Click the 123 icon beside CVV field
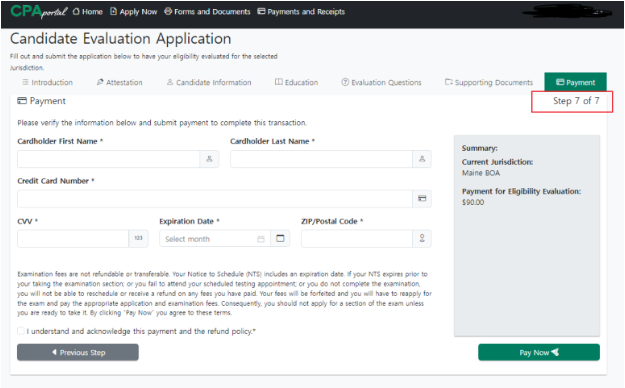The image size is (625, 388). point(138,238)
